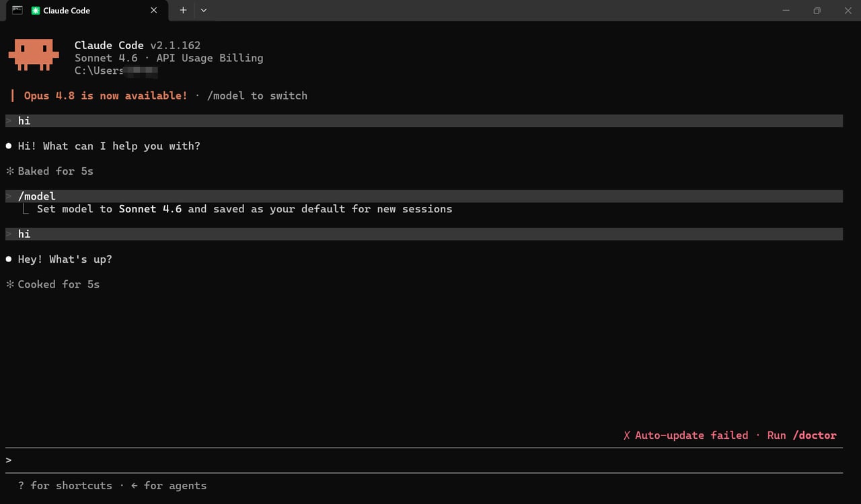Click the "/model" command line

tap(424, 196)
